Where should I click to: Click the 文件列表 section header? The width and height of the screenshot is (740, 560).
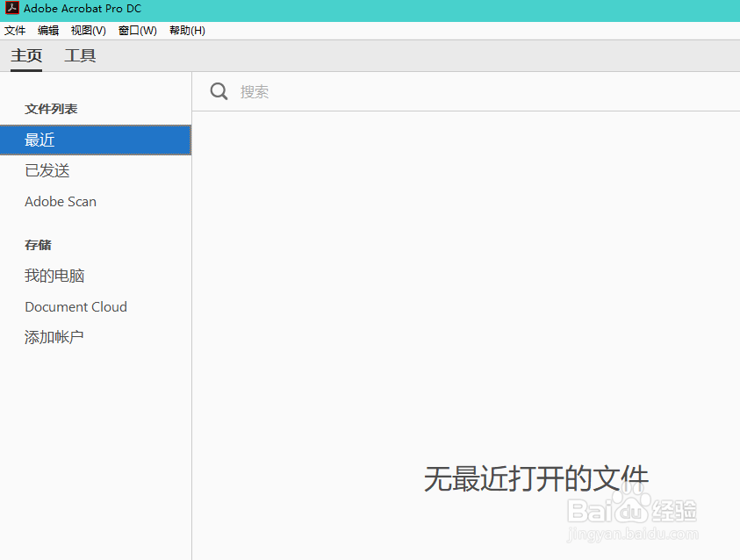coord(53,109)
